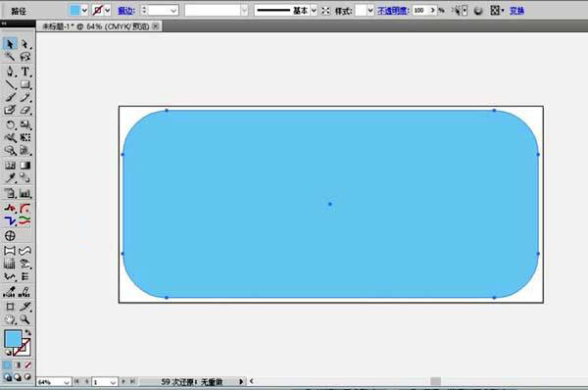Select the Column Graph tool
Viewport: 588px width, 390px height.
point(25,193)
